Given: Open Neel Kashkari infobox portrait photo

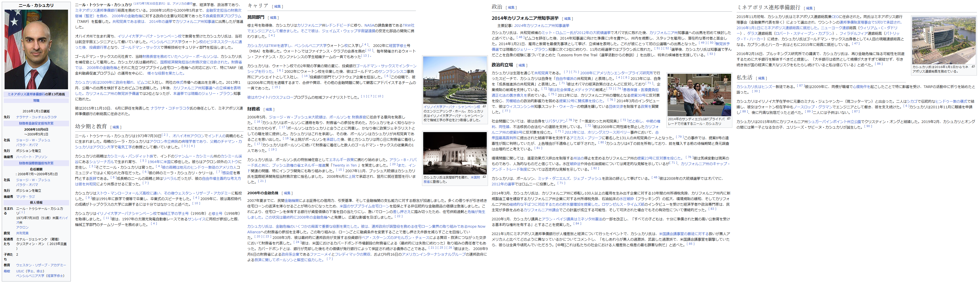Looking at the screenshot, I should pyautogui.click(x=36, y=49).
